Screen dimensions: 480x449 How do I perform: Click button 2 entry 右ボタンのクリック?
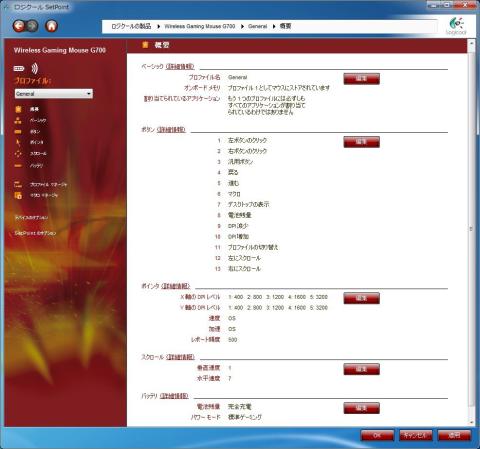247,151
